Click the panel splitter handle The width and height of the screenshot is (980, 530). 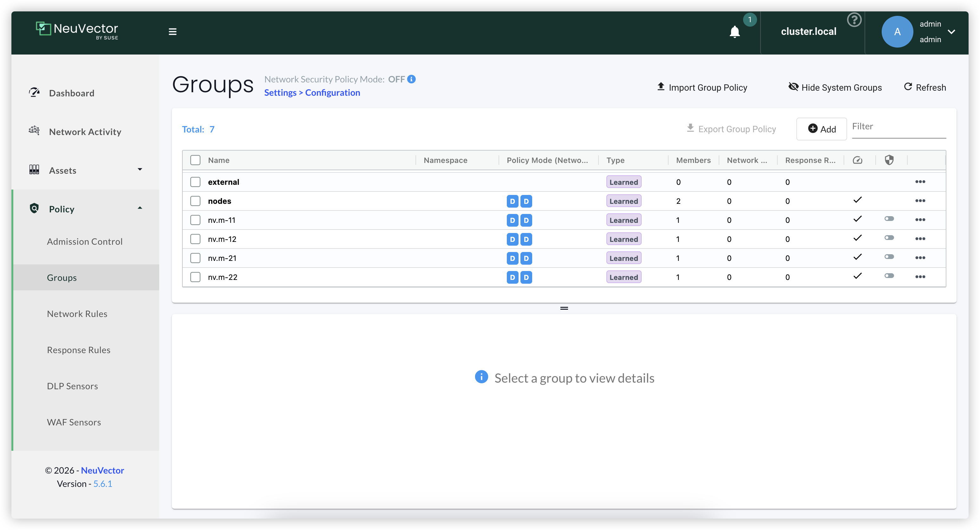click(564, 308)
